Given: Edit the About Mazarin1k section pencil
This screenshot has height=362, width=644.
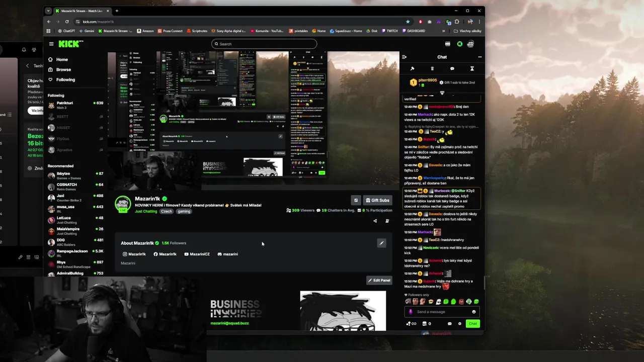Looking at the screenshot, I should pos(381,243).
